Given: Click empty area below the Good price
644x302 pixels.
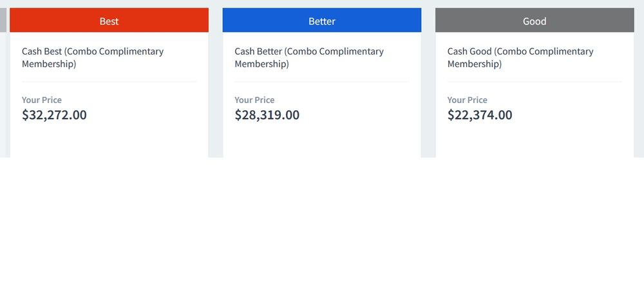Looking at the screenshot, I should 534,142.
